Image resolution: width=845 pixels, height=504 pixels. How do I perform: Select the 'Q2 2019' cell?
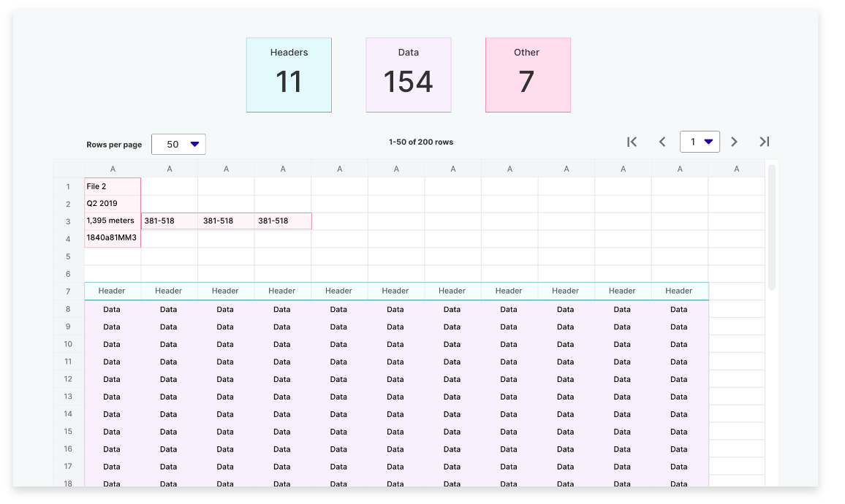pos(113,204)
